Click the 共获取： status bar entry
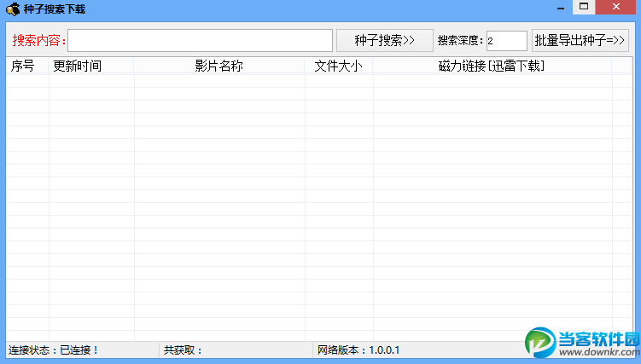Viewport: 641px width, 364px height. pos(184,350)
